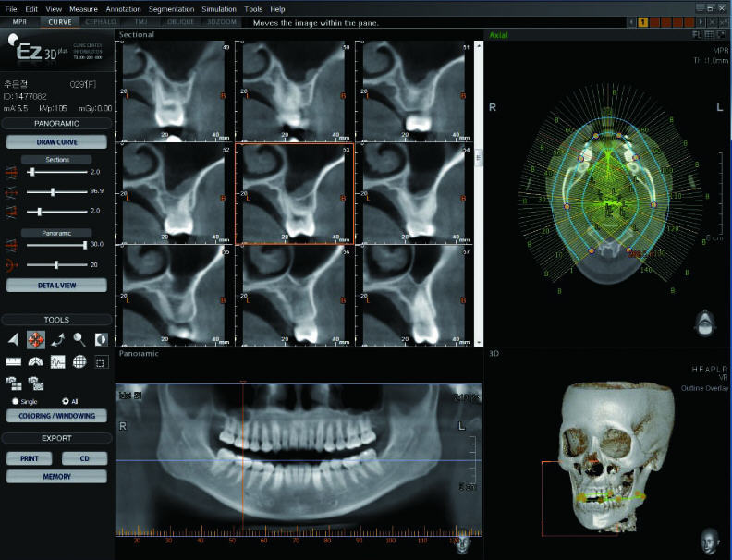
Task: Select the Single radio option
Action: point(16,401)
